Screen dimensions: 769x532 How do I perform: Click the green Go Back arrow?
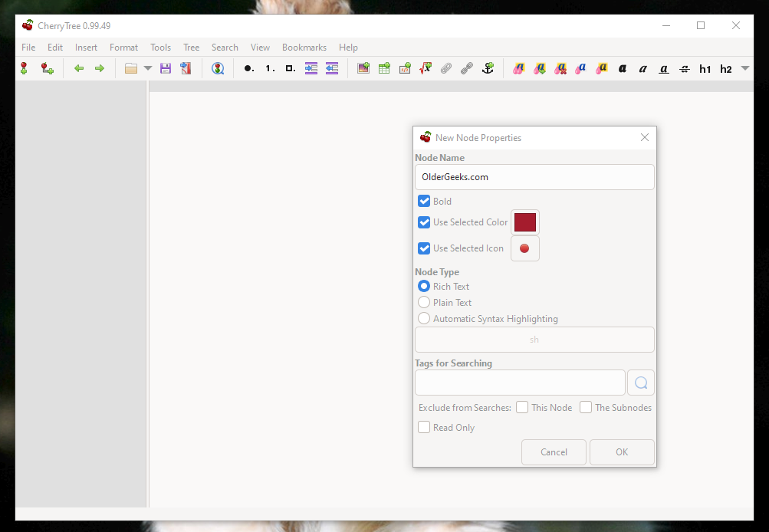(x=78, y=69)
